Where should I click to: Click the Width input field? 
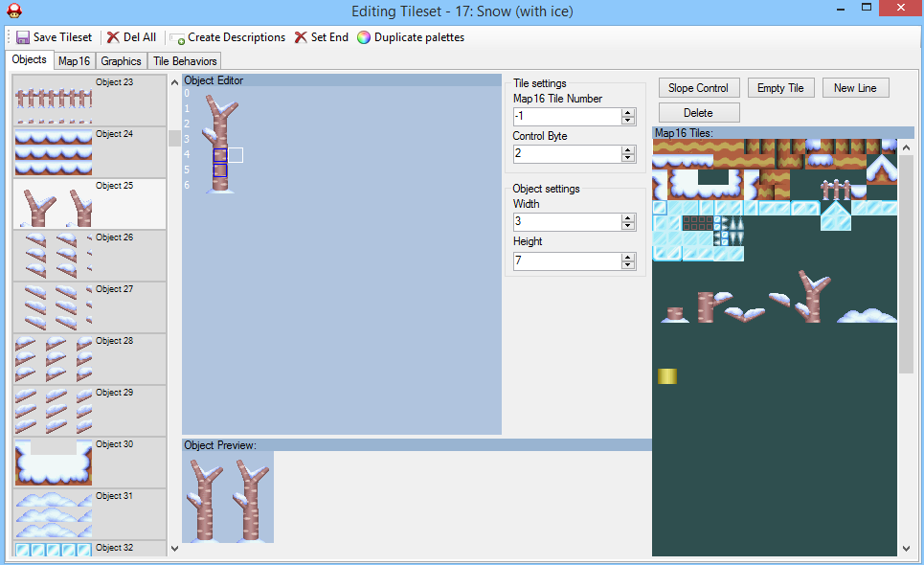tap(567, 221)
